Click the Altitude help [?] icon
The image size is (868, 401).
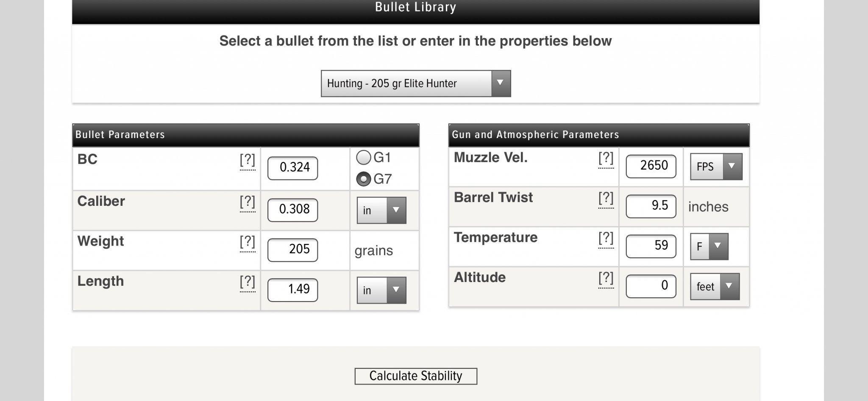coord(606,278)
